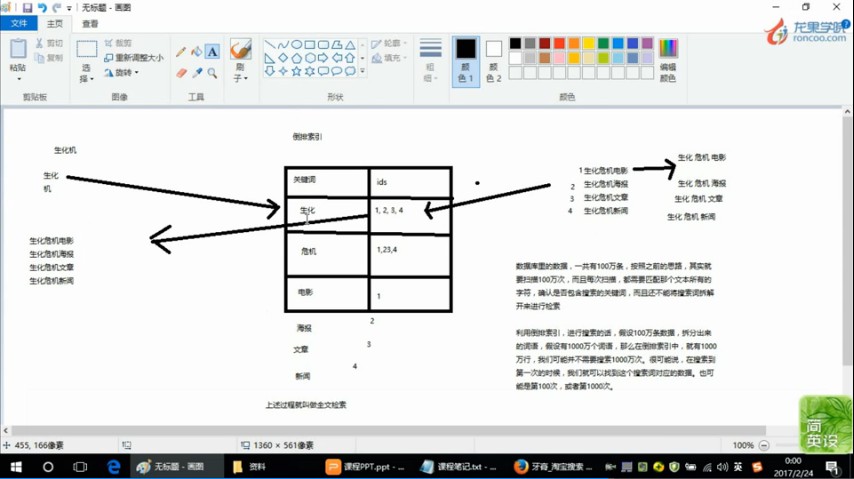
Task: Choose the Down arrow shape
Action: [x=270, y=71]
